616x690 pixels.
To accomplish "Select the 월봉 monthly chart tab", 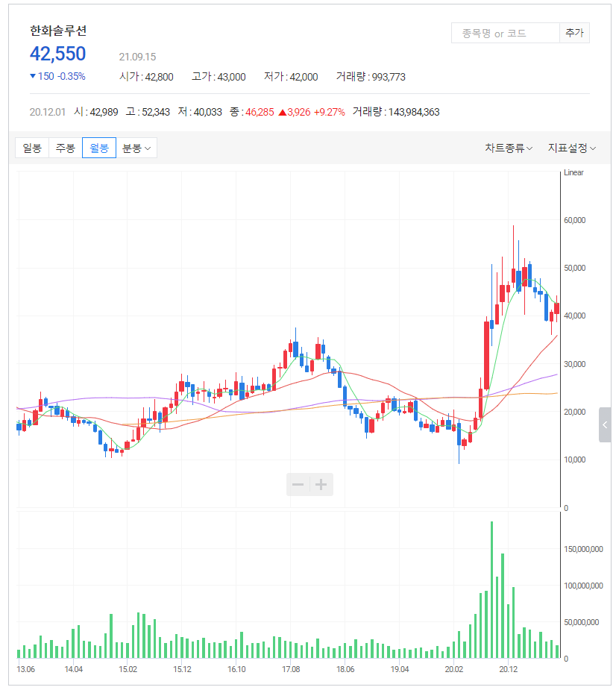I will pyautogui.click(x=99, y=148).
